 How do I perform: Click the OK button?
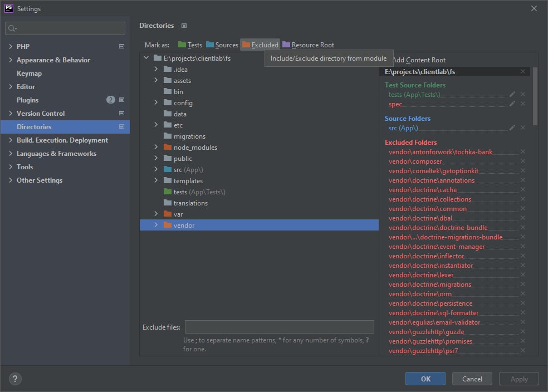point(425,379)
